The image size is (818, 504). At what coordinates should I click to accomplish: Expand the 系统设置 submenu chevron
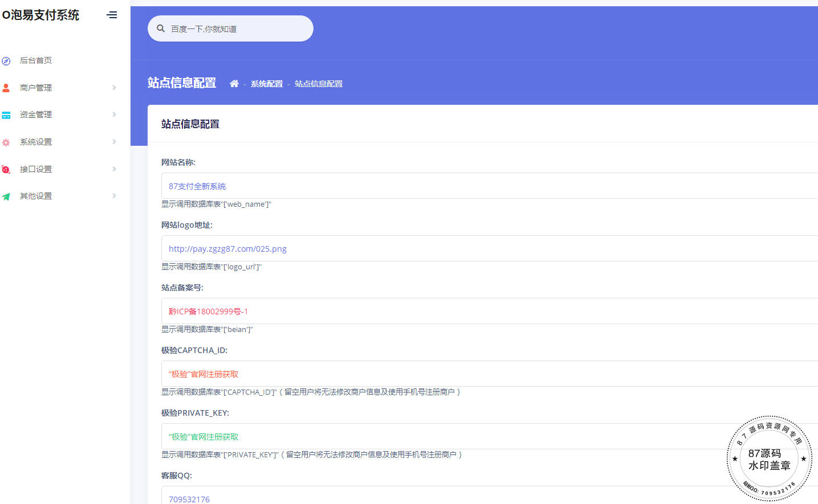tap(114, 142)
